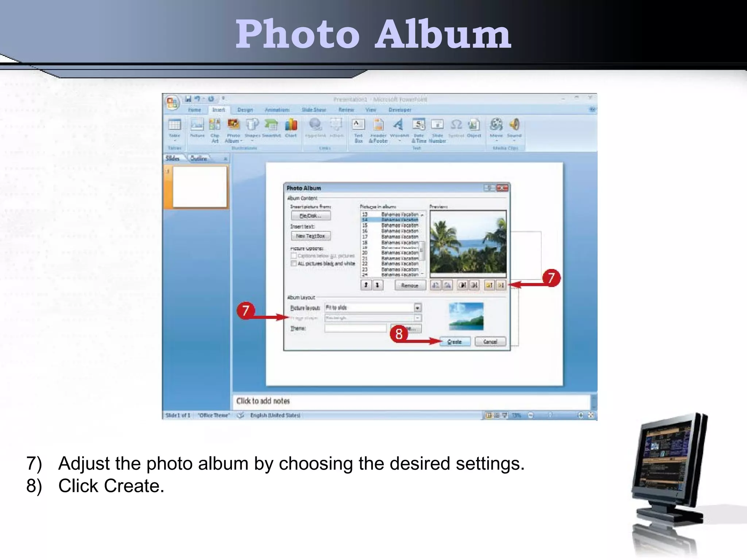The image size is (747, 560).
Task: Click to add notes area
Action: (x=411, y=401)
